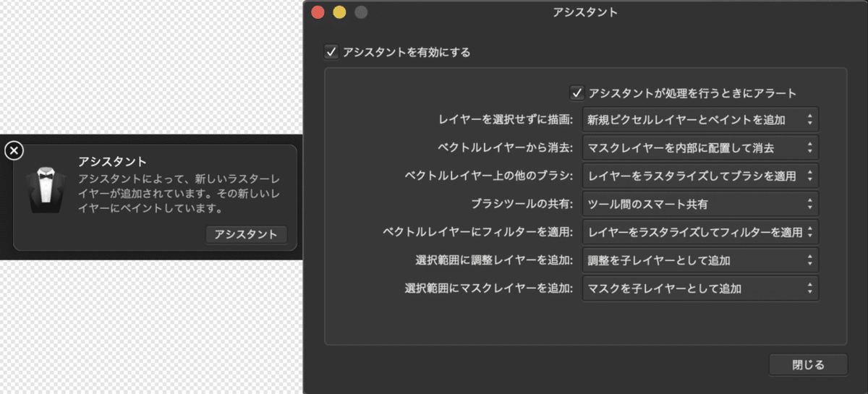Image resolution: width=868 pixels, height=394 pixels.
Task: Open 選択範囲に調整レイヤーを追加 dropdown
Action: click(x=700, y=260)
